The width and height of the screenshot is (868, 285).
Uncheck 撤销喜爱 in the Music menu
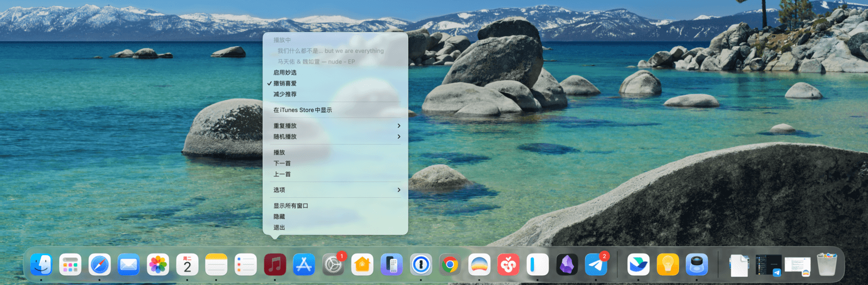(x=285, y=83)
